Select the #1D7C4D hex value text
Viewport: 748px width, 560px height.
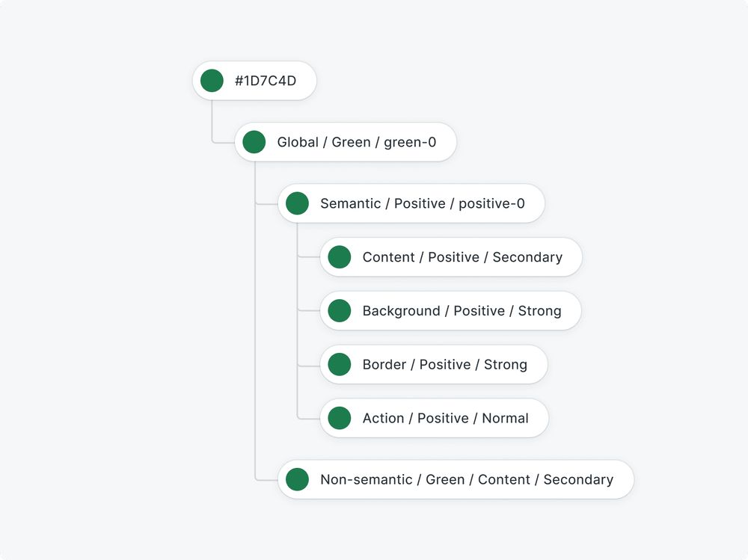266,81
